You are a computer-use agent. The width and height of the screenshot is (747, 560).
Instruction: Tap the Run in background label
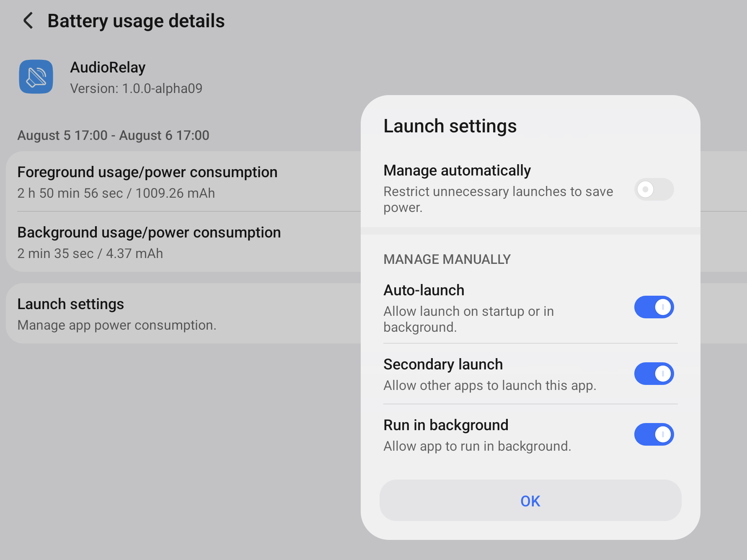446,425
